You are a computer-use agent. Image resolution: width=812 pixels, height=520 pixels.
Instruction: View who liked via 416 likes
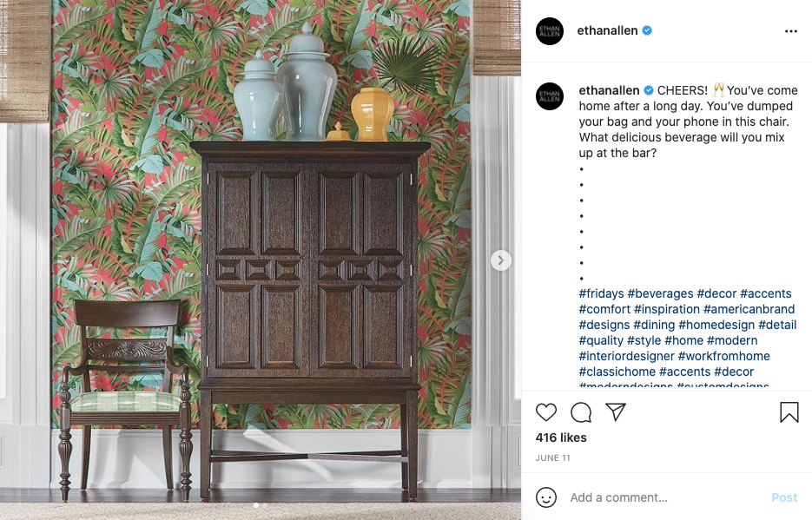tap(561, 438)
